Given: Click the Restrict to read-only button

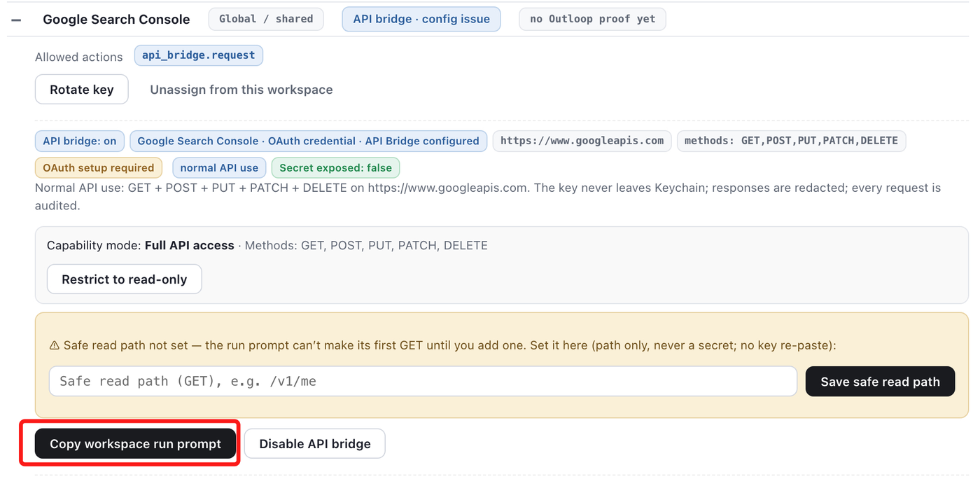Looking at the screenshot, I should [x=125, y=279].
